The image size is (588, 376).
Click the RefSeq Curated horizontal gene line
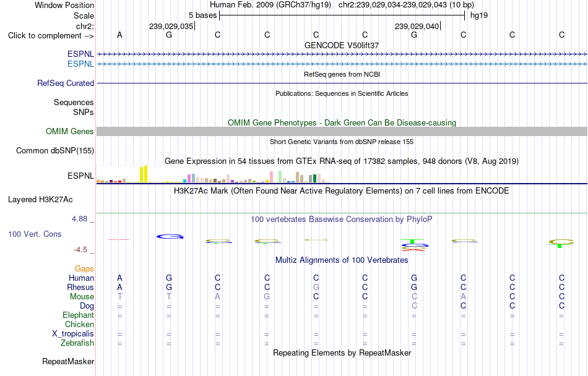[342, 83]
